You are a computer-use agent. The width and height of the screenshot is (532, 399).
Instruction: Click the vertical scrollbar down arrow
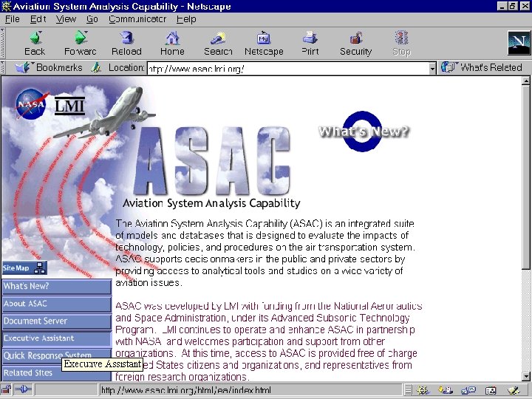pyautogui.click(x=526, y=376)
